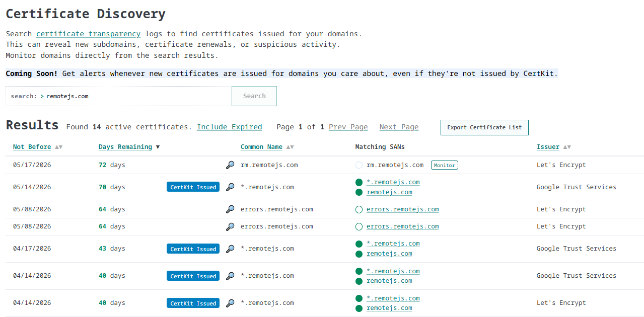Click green circle beside remotejs.com in 05/14/2026 row
Viewport: 644px width, 317px height.
pos(359,192)
